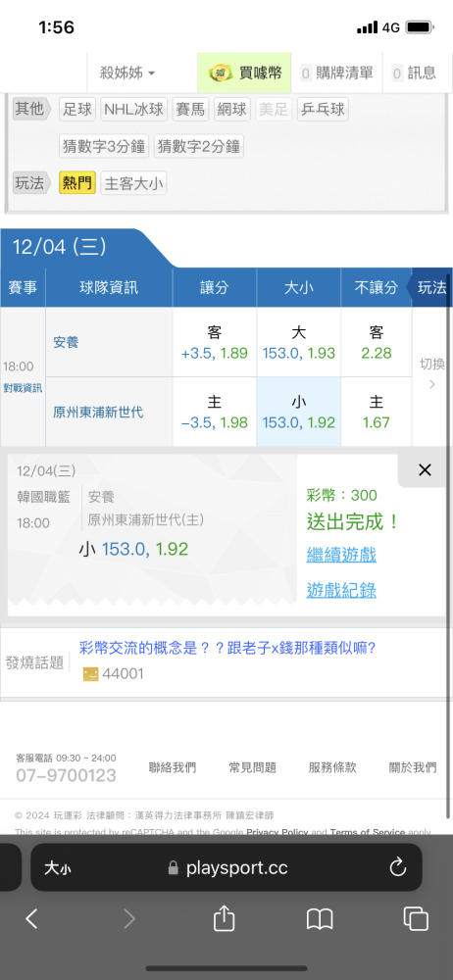Image resolution: width=453 pixels, height=980 pixels.
Task: Tap the Safari forward arrow
Action: (129, 919)
